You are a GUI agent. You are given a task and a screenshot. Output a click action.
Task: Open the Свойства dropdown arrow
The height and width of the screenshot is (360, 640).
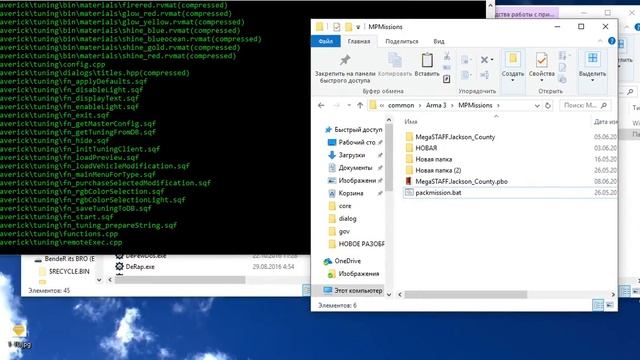[x=542, y=80]
